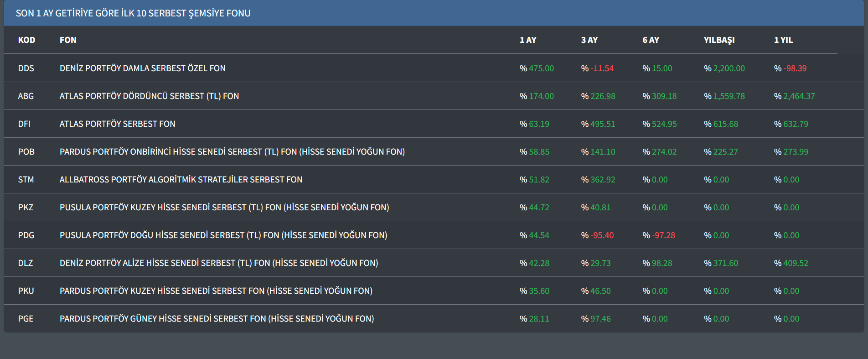Click the ABG fund code
The width and height of the screenshot is (868, 359).
[26, 96]
